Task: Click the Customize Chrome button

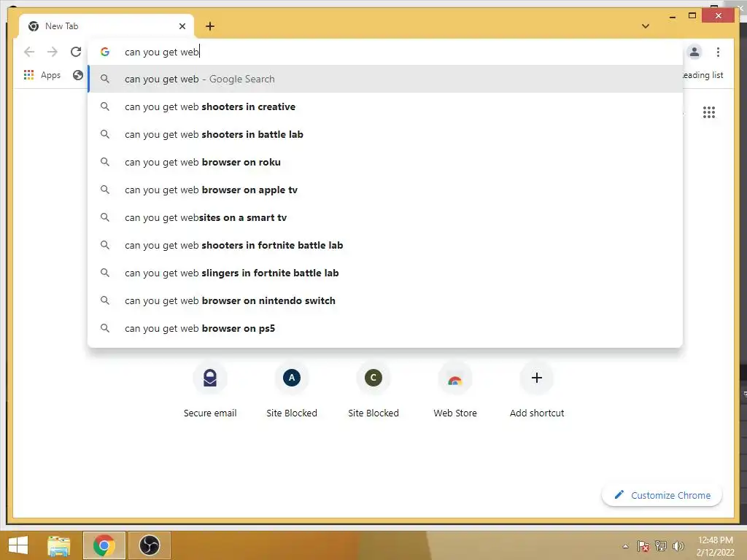Action: click(662, 495)
